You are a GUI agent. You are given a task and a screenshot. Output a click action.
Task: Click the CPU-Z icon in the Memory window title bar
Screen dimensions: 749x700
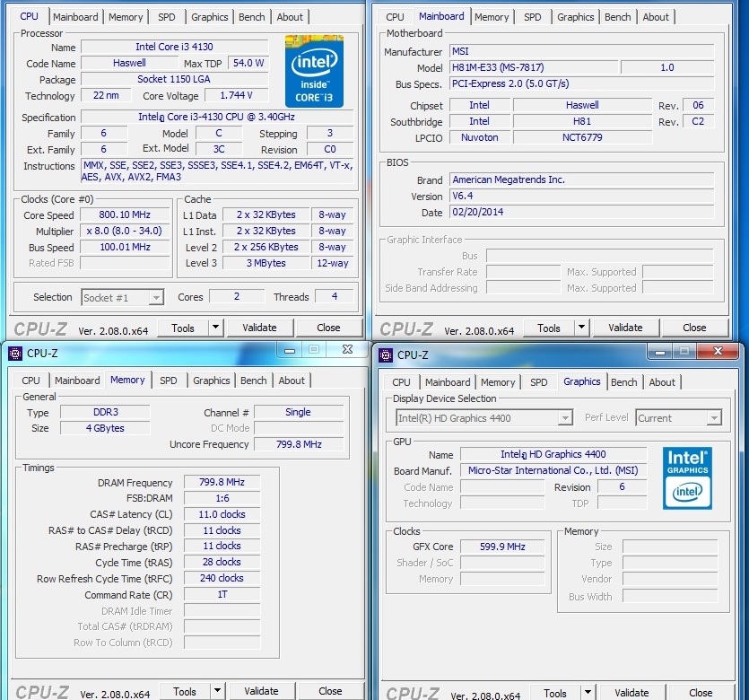click(x=15, y=354)
